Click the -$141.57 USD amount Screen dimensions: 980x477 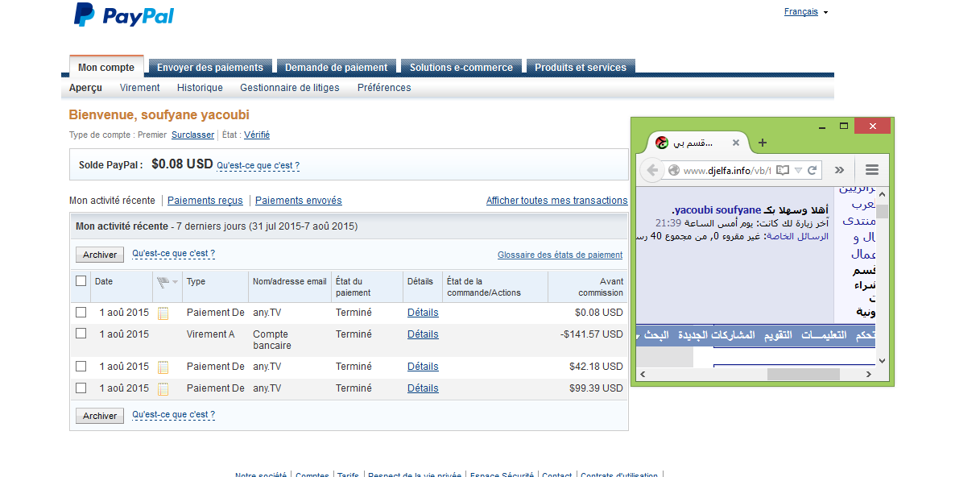[x=592, y=334]
